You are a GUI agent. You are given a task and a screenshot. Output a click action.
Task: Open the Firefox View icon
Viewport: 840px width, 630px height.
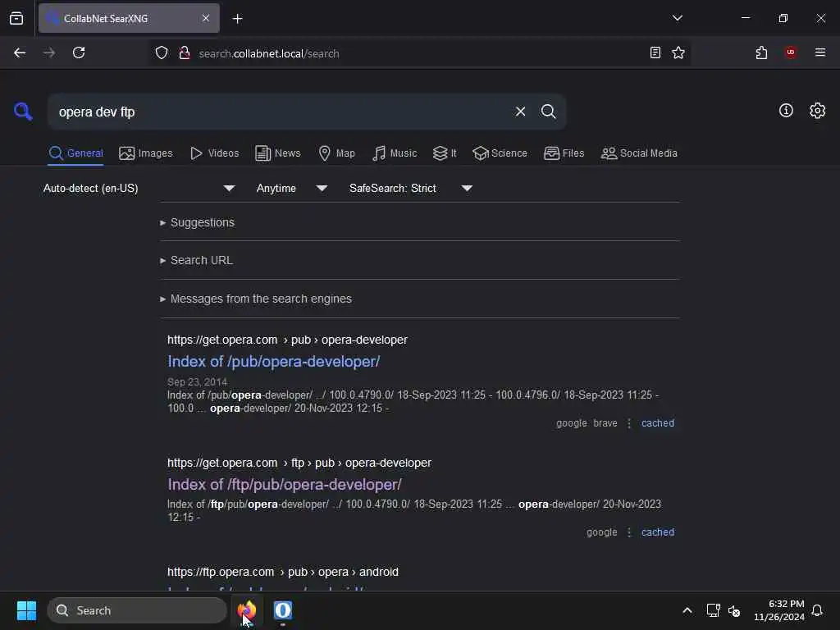point(16,19)
